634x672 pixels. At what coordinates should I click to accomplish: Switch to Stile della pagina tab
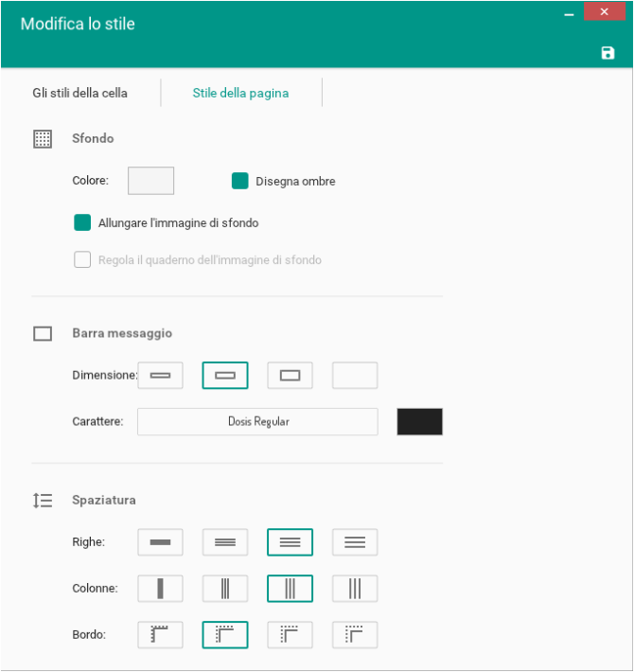point(240,93)
